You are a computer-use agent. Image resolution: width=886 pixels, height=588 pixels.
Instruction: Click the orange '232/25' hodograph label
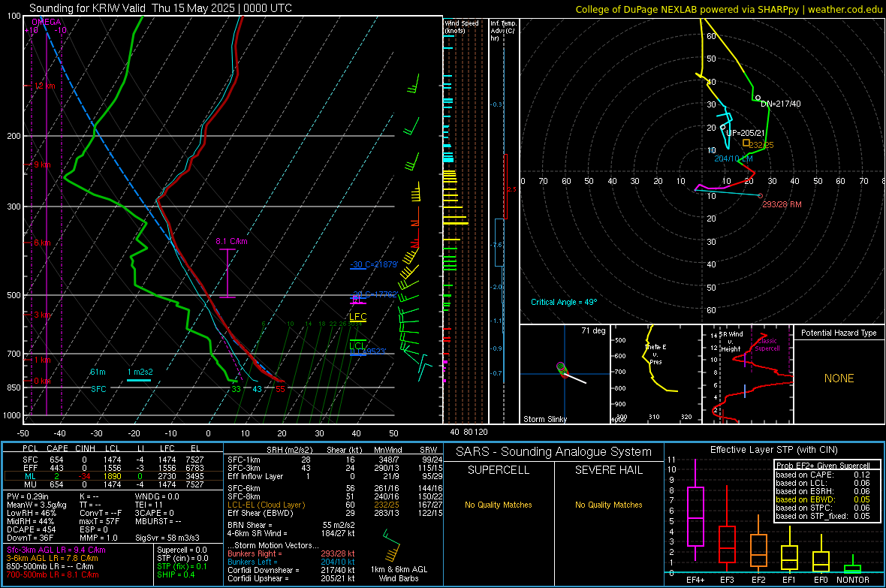pyautogui.click(x=761, y=145)
